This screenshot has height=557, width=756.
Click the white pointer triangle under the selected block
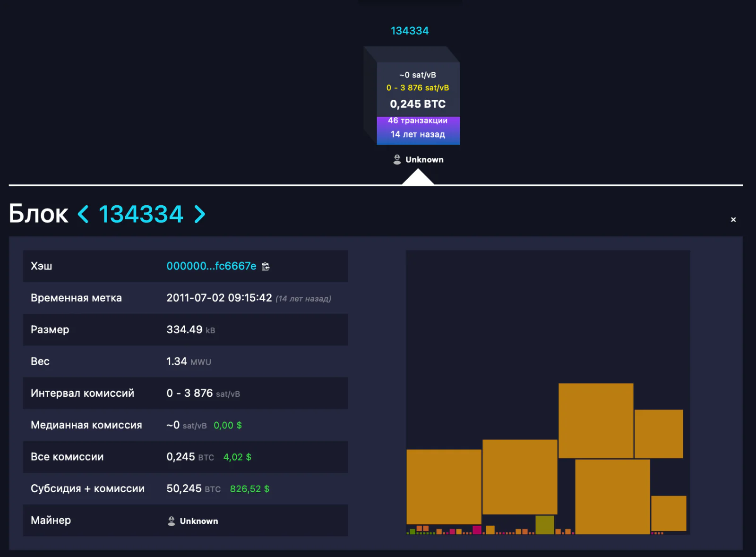tap(418, 177)
